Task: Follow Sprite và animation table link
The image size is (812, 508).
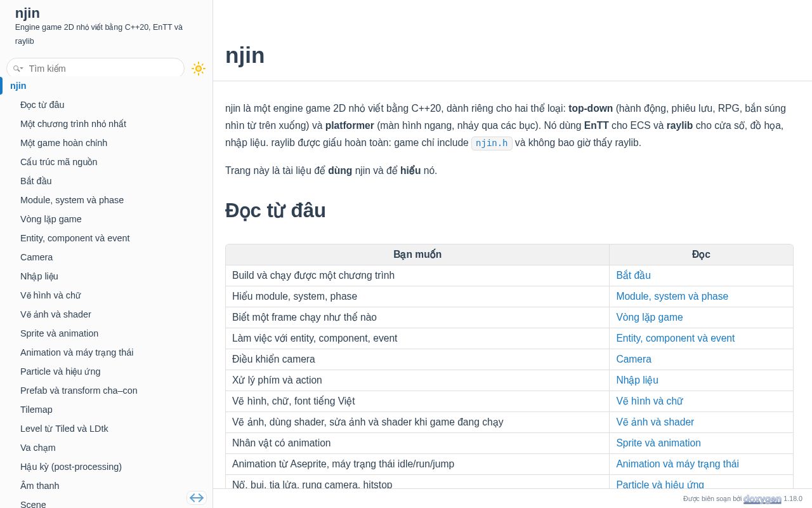Action: 658,443
